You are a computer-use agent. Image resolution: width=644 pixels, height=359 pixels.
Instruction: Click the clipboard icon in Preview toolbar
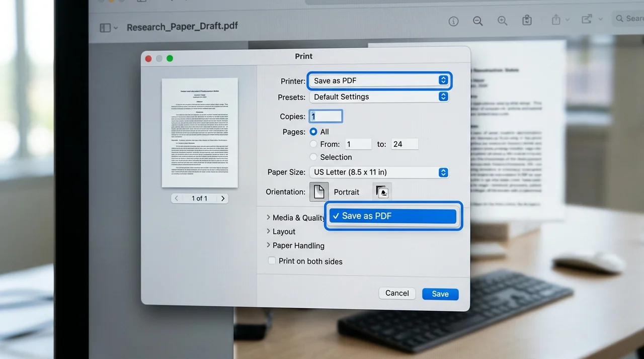coord(527,20)
